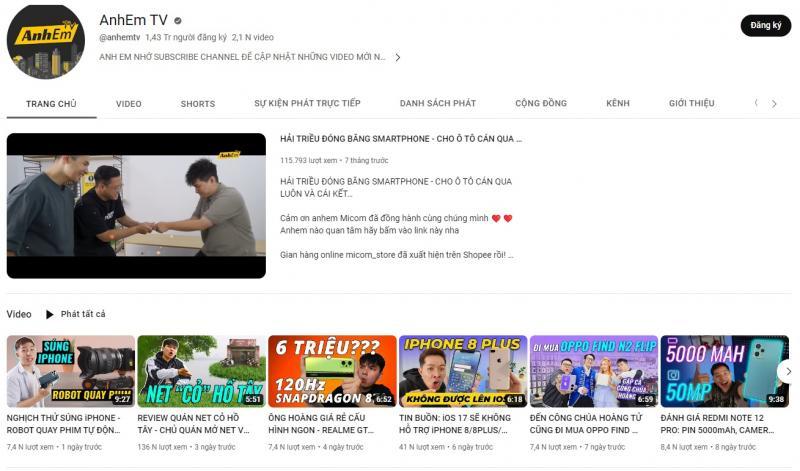Open the SỰ KIỆN PHÁT TRỰC TIẾP tab
800x471 pixels.
coord(307,103)
